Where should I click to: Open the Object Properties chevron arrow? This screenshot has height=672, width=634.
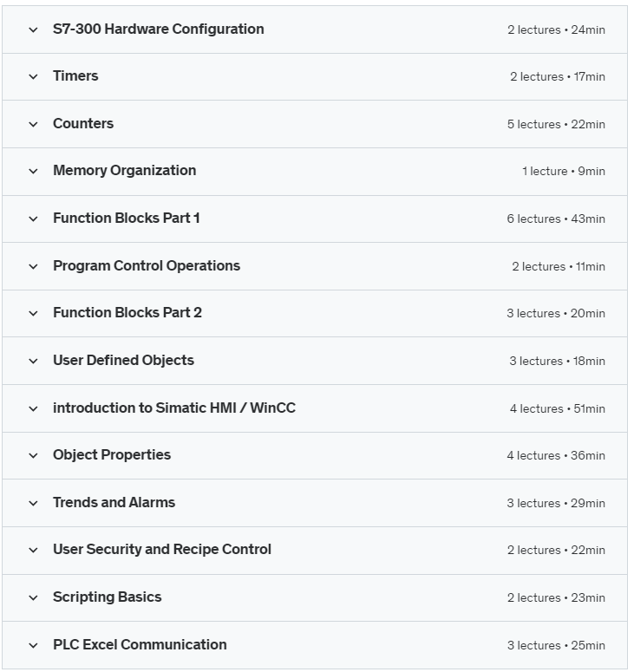pyautogui.click(x=33, y=455)
